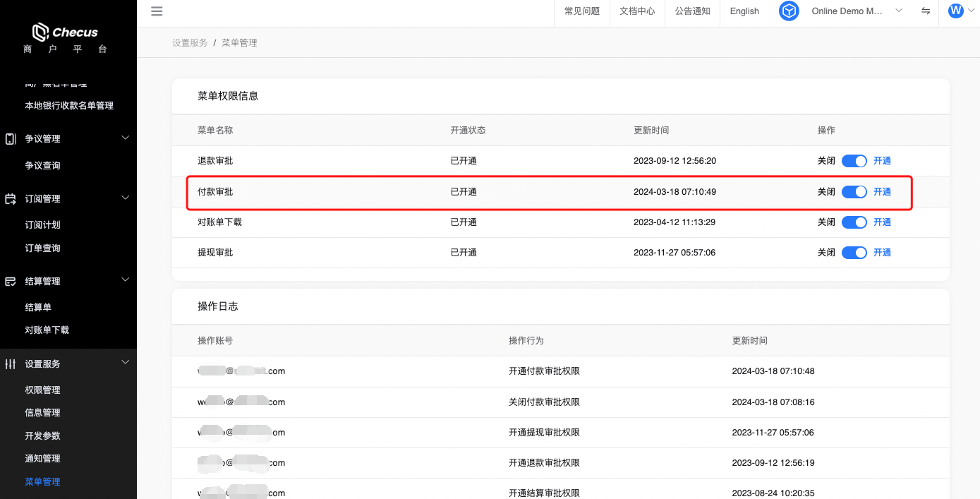Open 权限管理 in the sidebar
The image size is (980, 499).
coord(42,390)
